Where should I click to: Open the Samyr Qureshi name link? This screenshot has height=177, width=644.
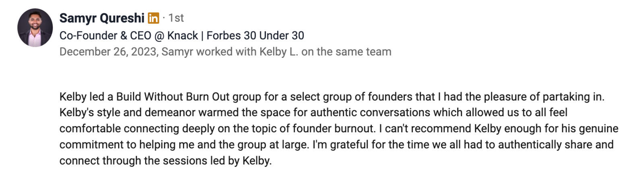101,18
